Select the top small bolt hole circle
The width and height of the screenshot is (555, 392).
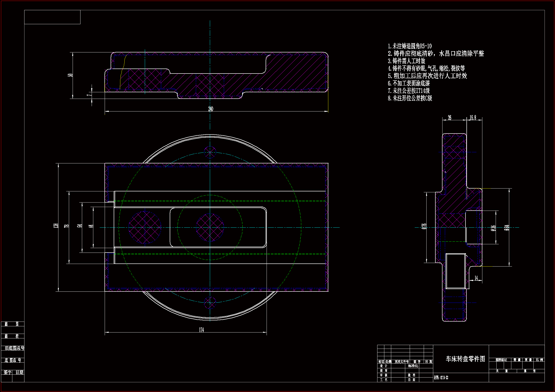pos(210,152)
